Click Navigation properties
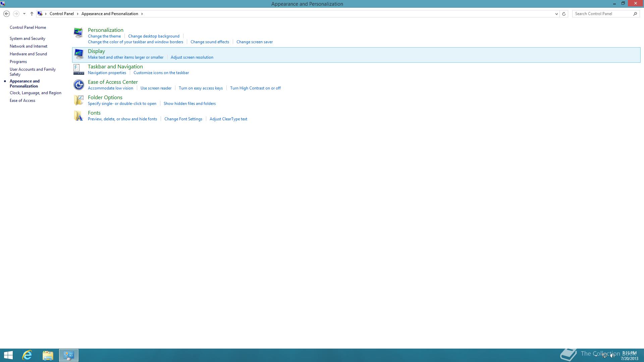 (107, 73)
